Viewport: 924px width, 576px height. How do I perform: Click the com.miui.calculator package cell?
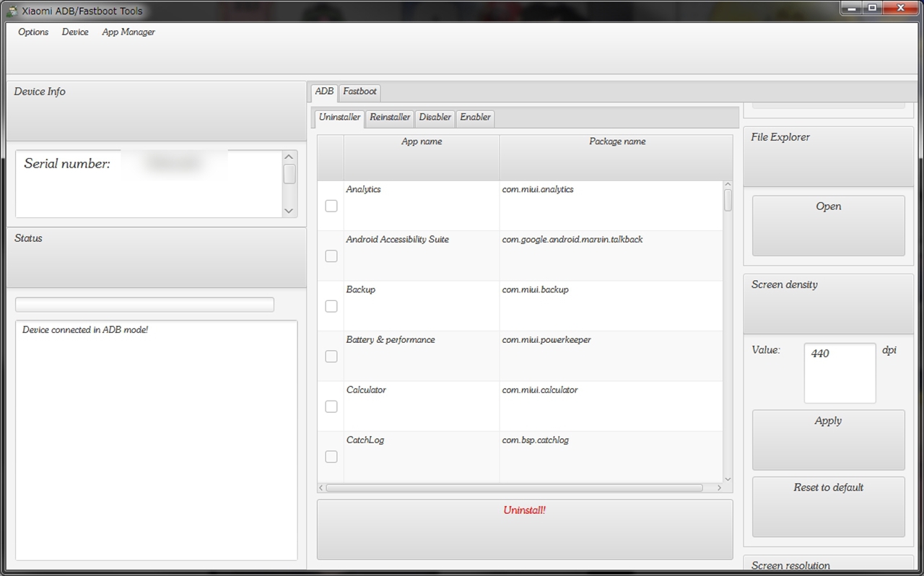(611, 406)
